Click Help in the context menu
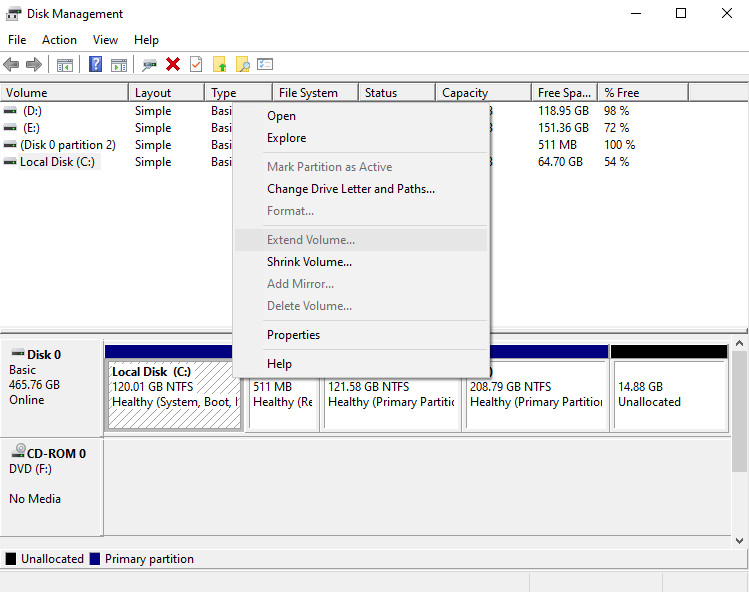The height and width of the screenshot is (592, 749). [x=361, y=364]
